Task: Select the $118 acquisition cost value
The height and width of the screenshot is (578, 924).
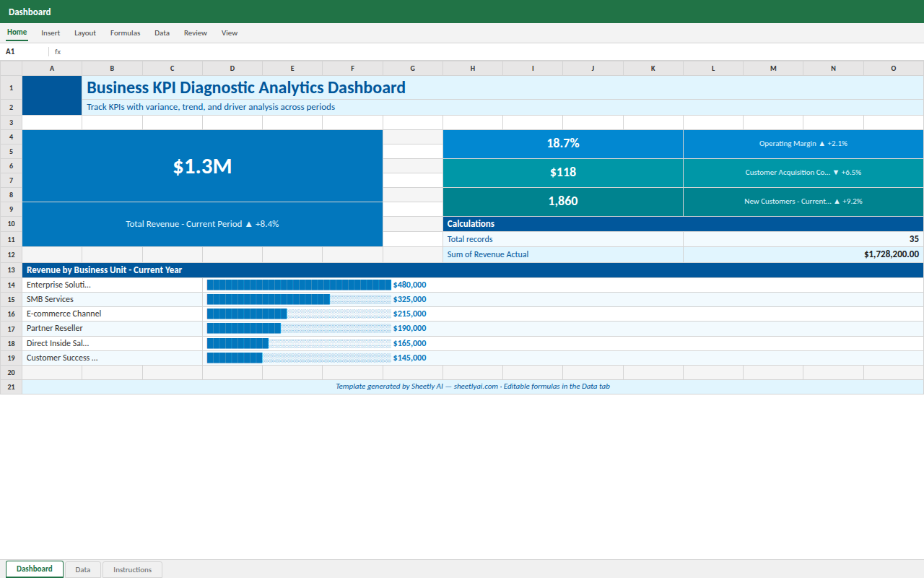Action: (x=563, y=173)
